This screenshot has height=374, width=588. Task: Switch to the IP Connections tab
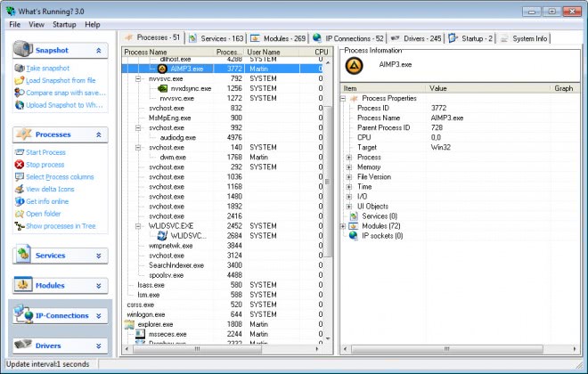click(x=349, y=39)
